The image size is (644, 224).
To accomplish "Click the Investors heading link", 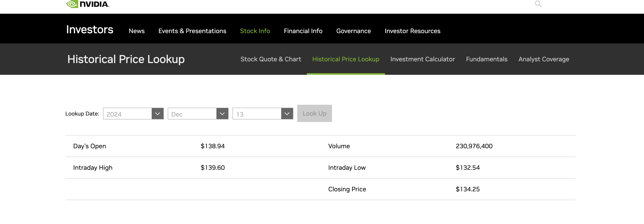I will point(89,30).
